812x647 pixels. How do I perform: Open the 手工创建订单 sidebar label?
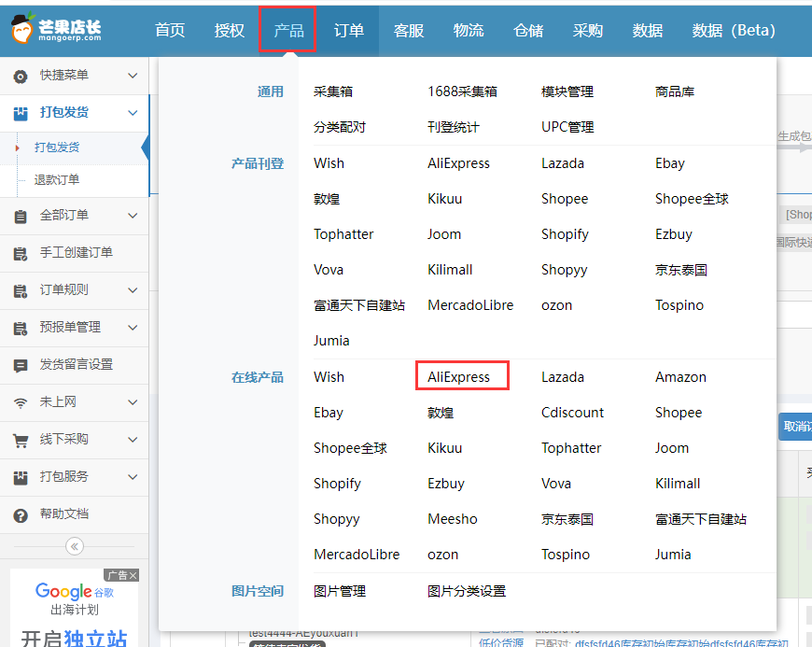pyautogui.click(x=77, y=252)
